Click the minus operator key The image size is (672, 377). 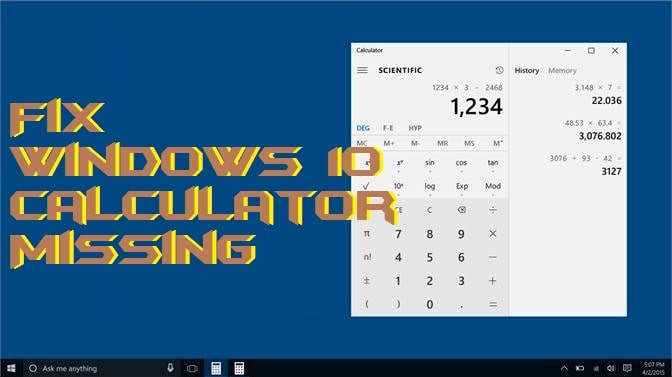(493, 257)
